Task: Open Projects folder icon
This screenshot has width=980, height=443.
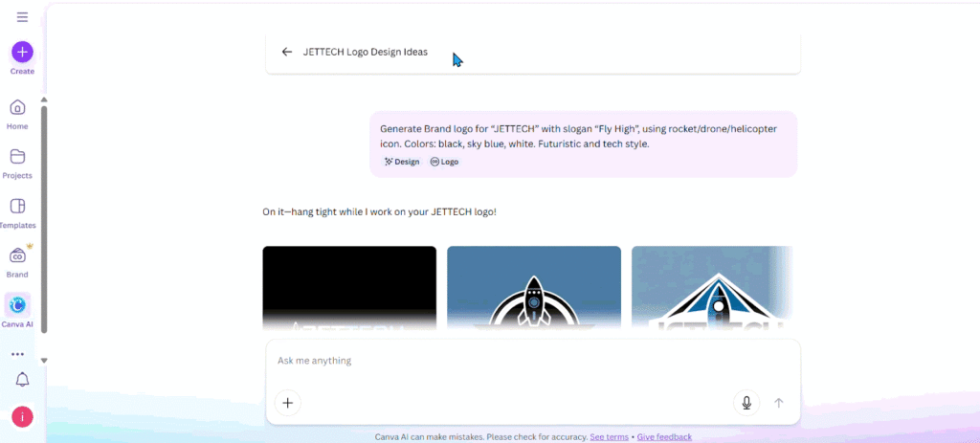Action: (17, 157)
